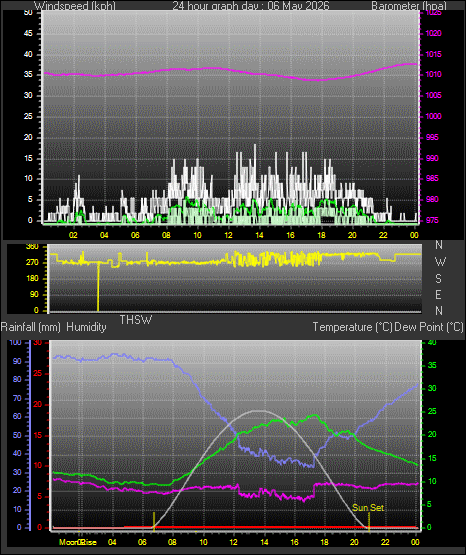Click the Barometer (hpa) axis title

coord(409,6)
